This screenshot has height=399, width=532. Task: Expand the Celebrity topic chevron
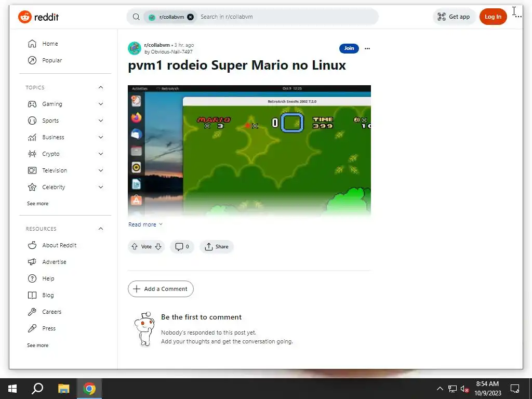[x=101, y=187]
